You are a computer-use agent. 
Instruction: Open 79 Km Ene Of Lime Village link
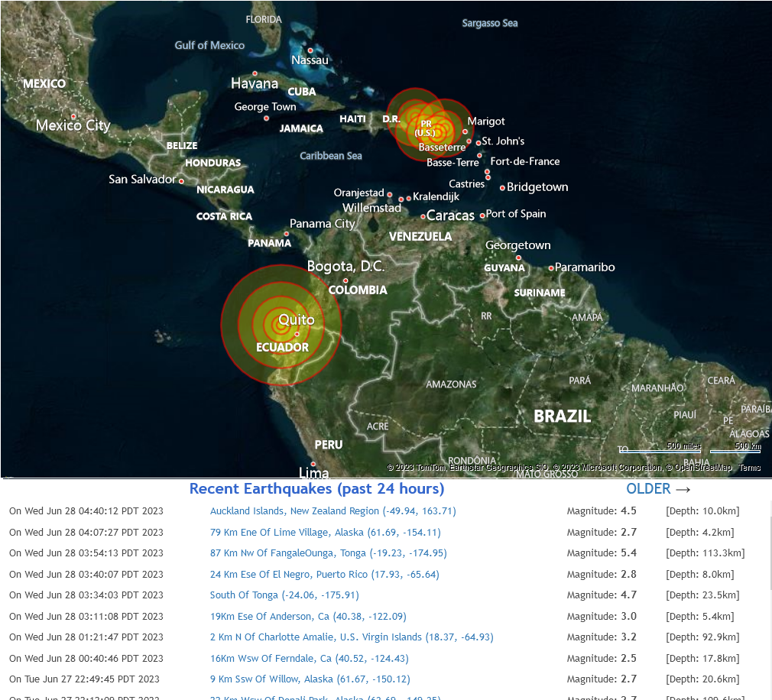pyautogui.click(x=325, y=532)
